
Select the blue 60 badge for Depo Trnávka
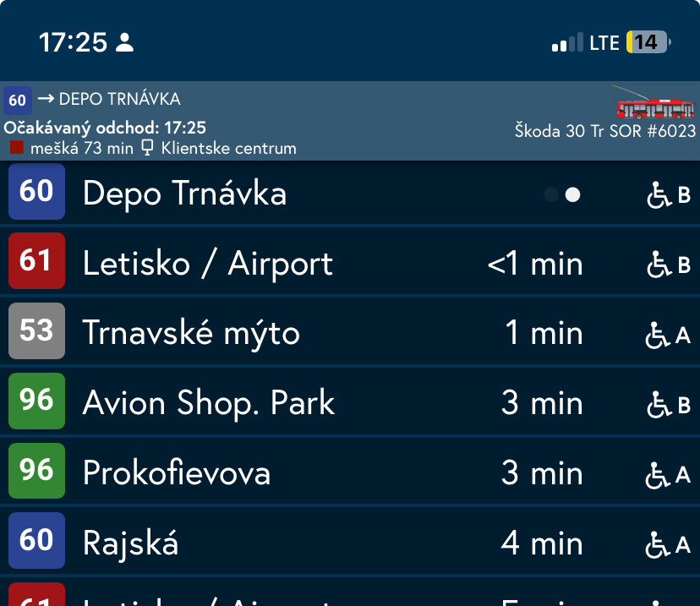click(36, 192)
